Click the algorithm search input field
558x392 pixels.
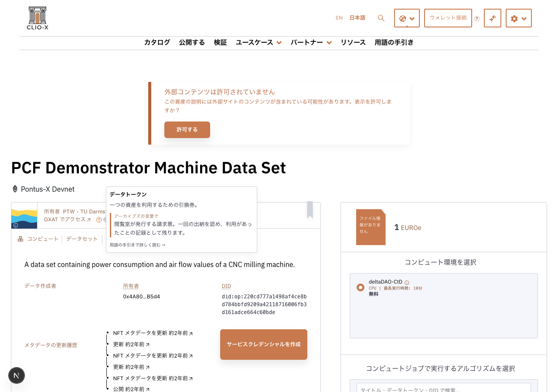coord(444,388)
